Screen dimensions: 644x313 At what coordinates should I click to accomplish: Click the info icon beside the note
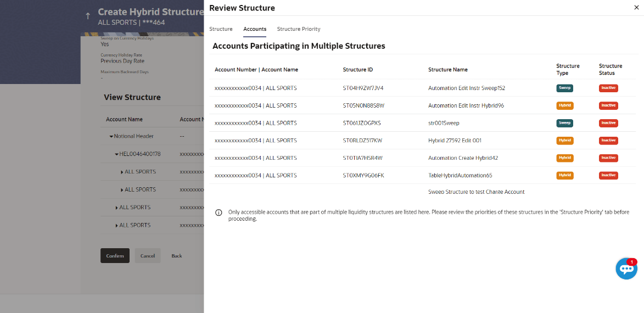tap(219, 213)
